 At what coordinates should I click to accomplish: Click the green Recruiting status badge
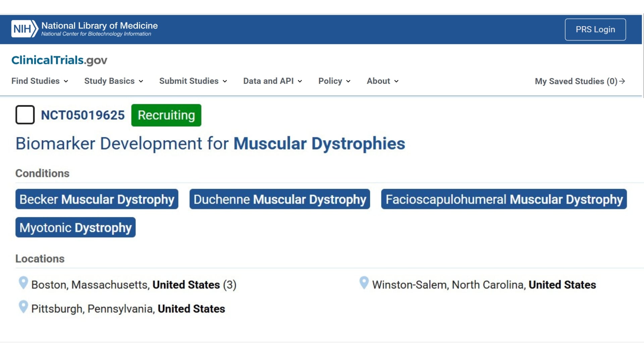tap(166, 115)
